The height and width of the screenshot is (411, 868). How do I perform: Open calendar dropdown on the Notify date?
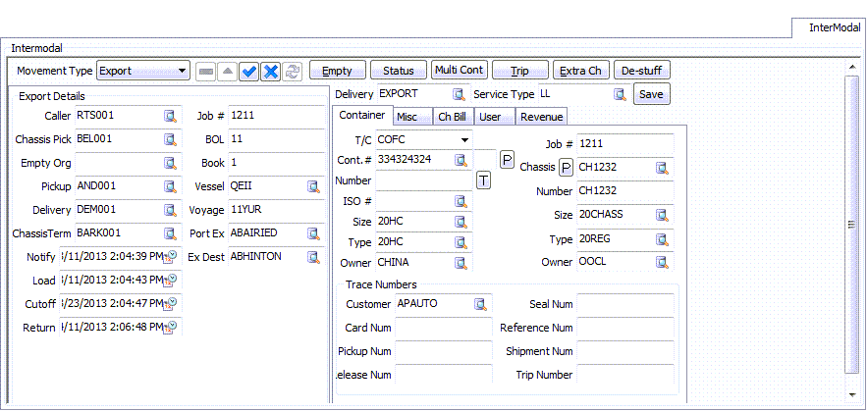172,257
